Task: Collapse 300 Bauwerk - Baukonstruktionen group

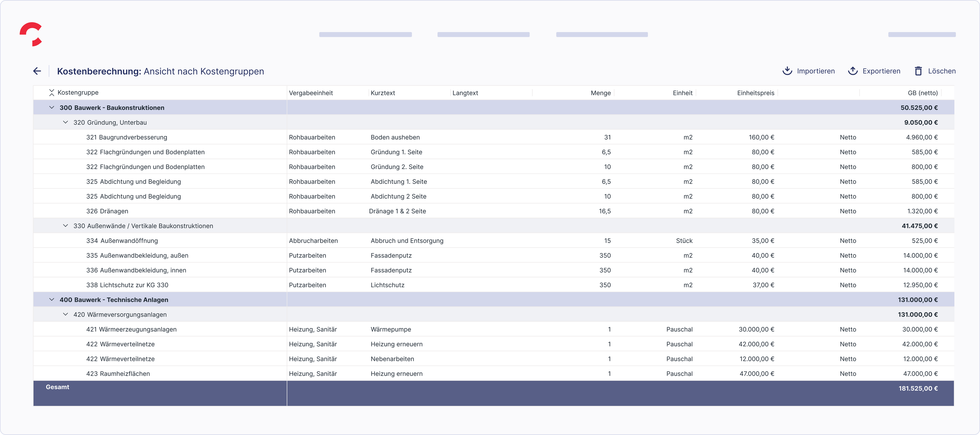Action: pos(52,108)
